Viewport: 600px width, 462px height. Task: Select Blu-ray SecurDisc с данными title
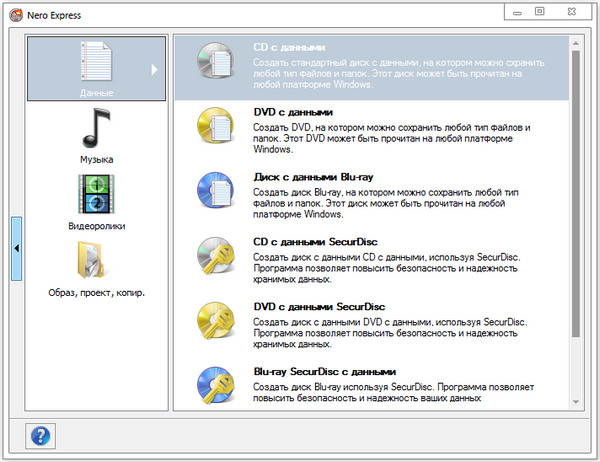coord(324,371)
